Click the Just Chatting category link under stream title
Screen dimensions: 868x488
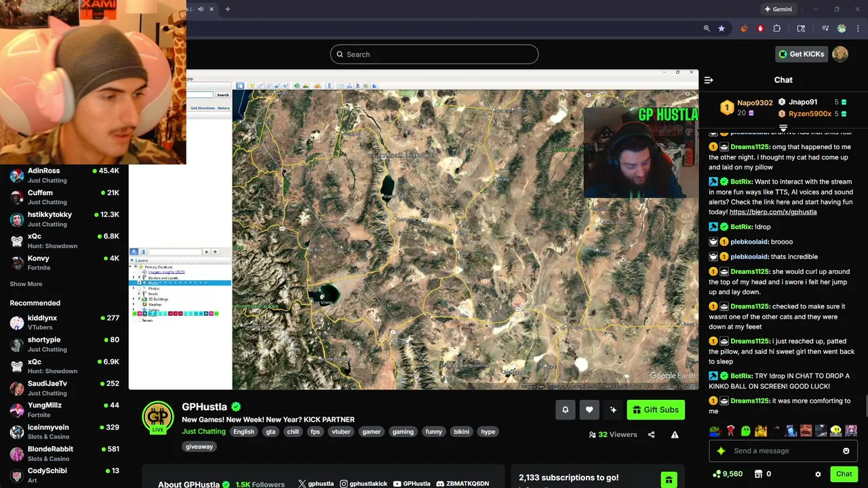pyautogui.click(x=203, y=431)
